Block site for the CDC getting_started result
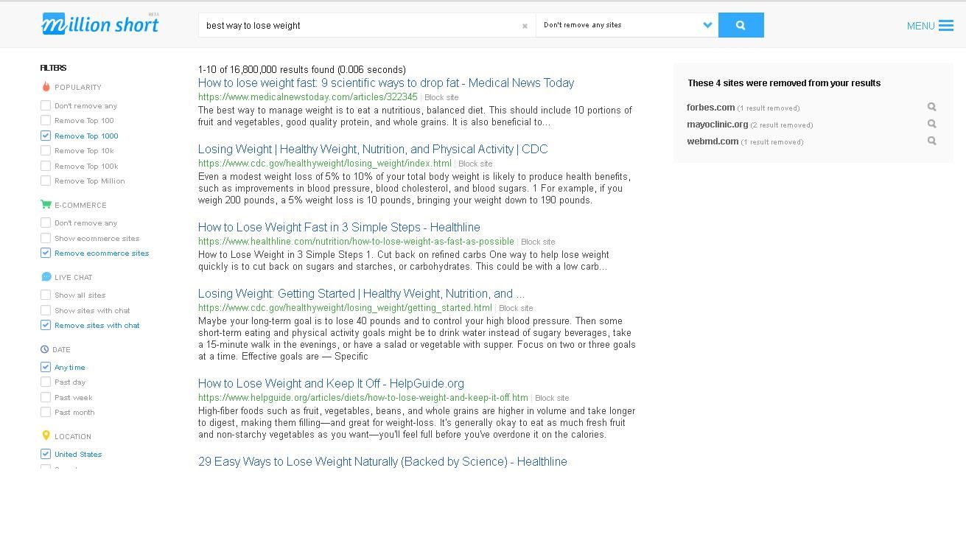The width and height of the screenshot is (966, 560). point(516,308)
